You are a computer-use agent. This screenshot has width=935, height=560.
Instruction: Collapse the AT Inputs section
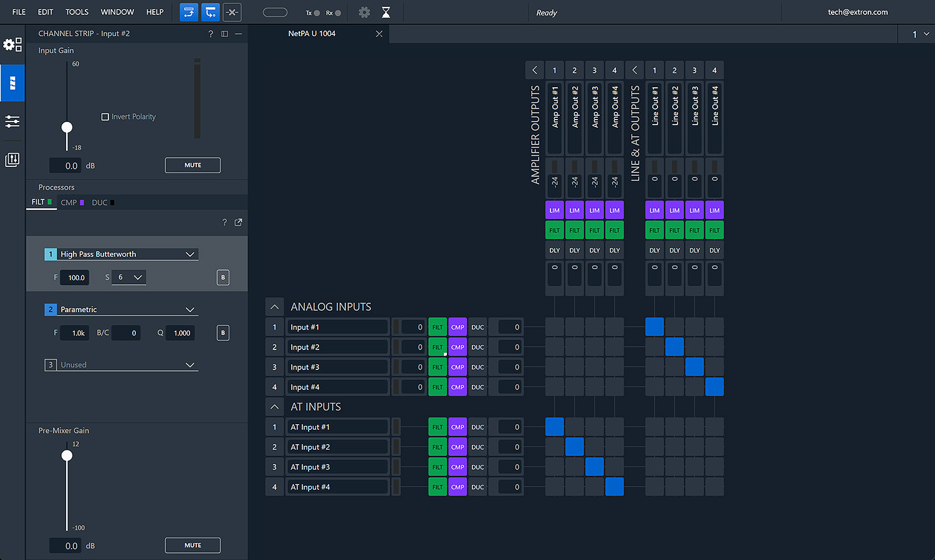click(274, 407)
